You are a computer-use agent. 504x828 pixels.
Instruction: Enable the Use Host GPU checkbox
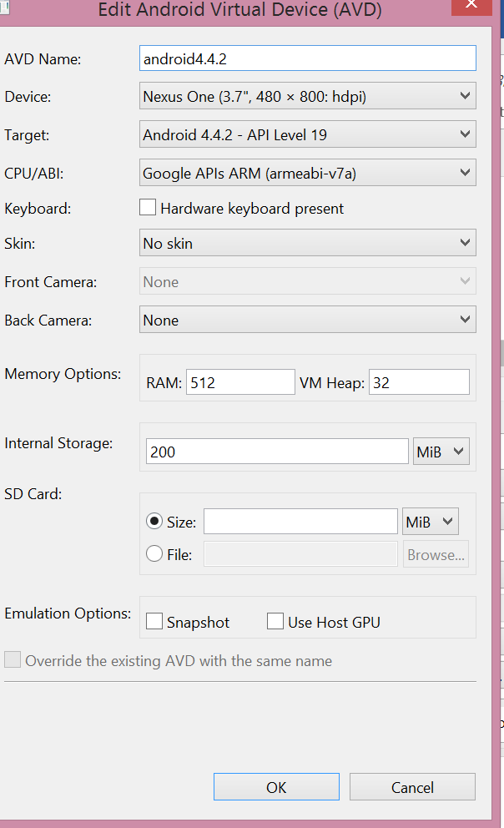pyautogui.click(x=275, y=622)
